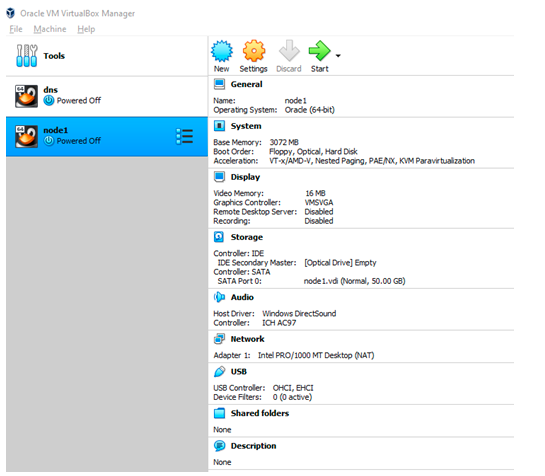The width and height of the screenshot is (545, 476).
Task: Click the Description section speech bubble icon
Action: click(219, 446)
